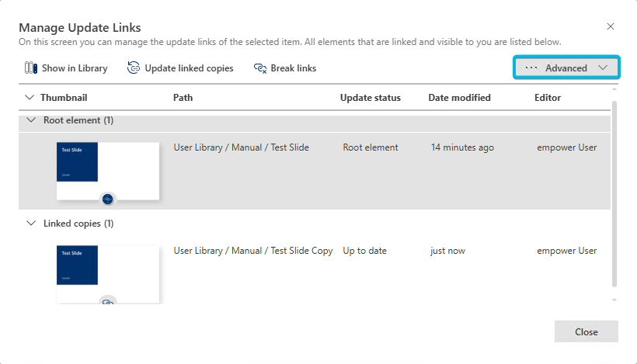Click the 'Linked copies (1)' group label
The height and width of the screenshot is (364, 637).
[78, 224]
